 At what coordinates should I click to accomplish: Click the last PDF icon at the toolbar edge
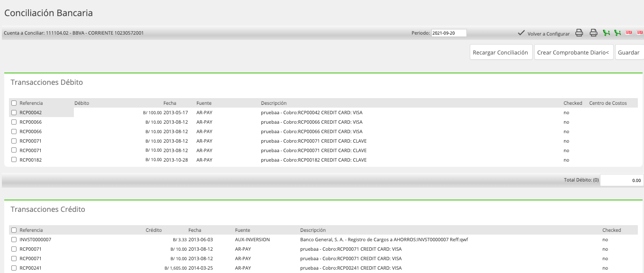click(640, 33)
